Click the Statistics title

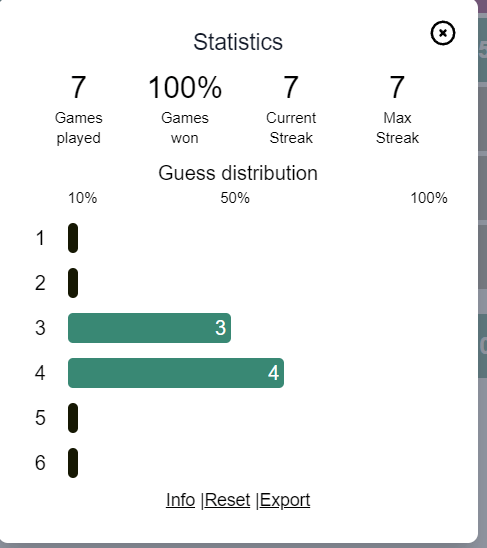(238, 42)
